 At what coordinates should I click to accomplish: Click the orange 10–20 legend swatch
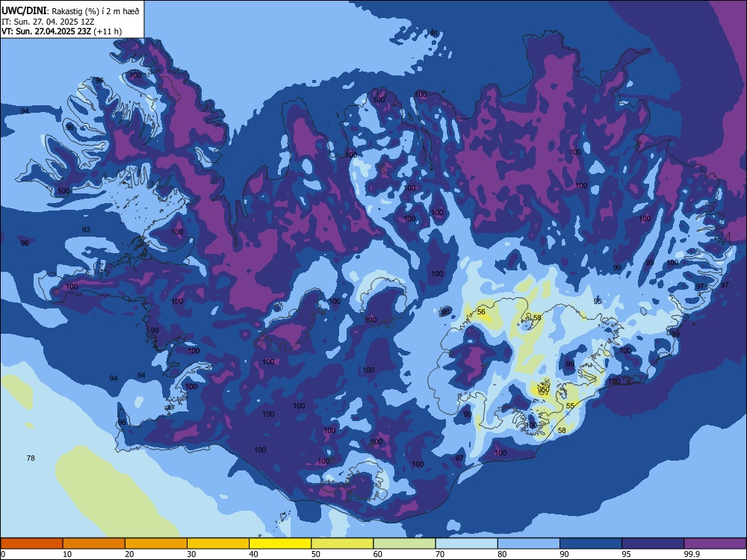click(94, 544)
